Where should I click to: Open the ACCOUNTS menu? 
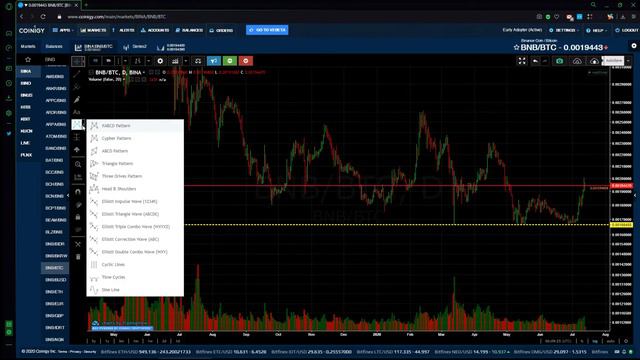tap(155, 30)
